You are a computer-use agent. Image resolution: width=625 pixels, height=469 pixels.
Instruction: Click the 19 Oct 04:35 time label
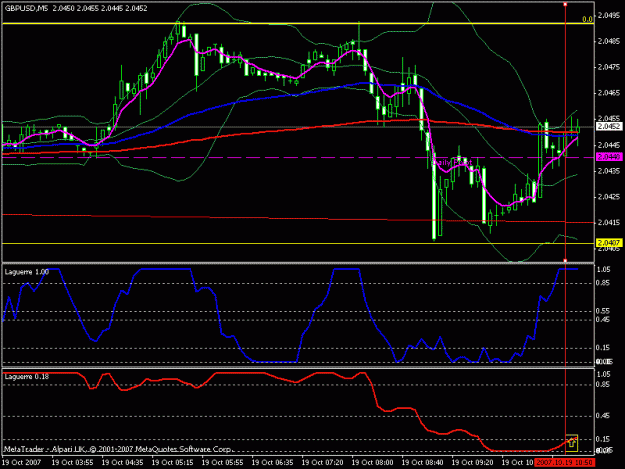coord(122,463)
